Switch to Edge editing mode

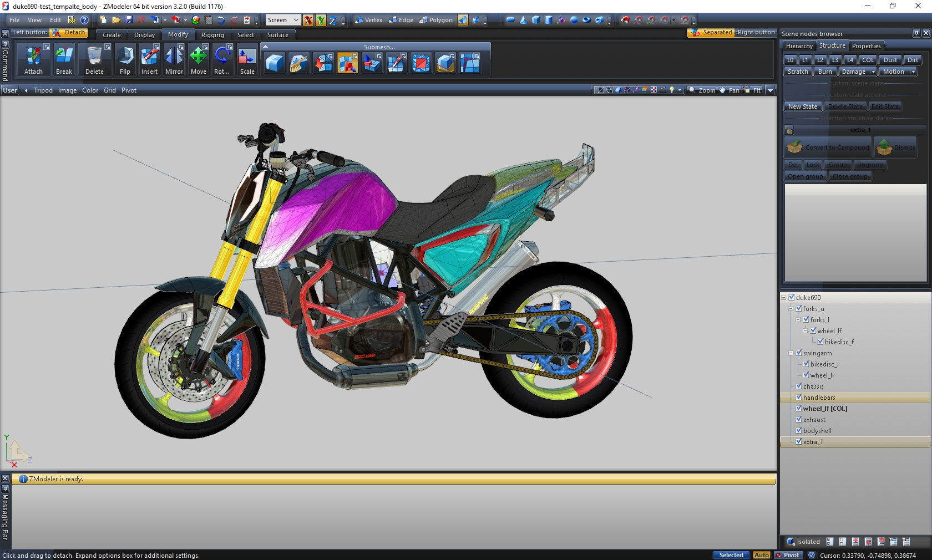pyautogui.click(x=401, y=20)
